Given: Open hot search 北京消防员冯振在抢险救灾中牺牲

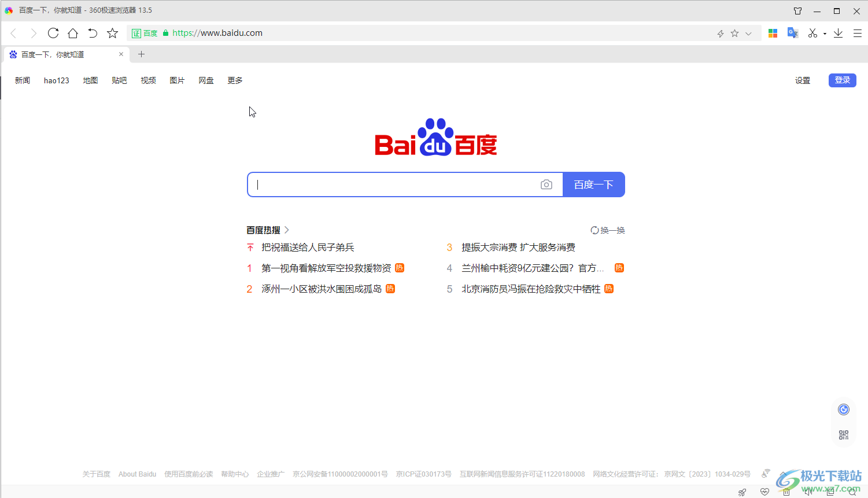Looking at the screenshot, I should click(531, 289).
